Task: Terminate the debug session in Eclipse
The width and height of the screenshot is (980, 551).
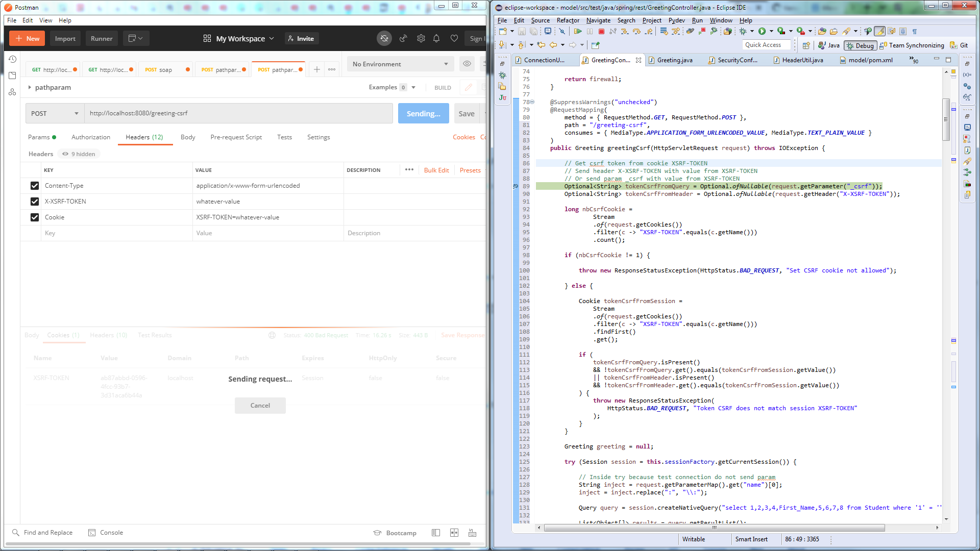Action: tap(601, 31)
